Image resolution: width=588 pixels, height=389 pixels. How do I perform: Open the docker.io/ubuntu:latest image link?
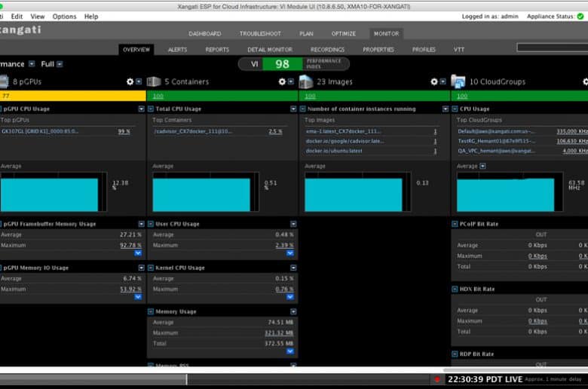point(334,151)
